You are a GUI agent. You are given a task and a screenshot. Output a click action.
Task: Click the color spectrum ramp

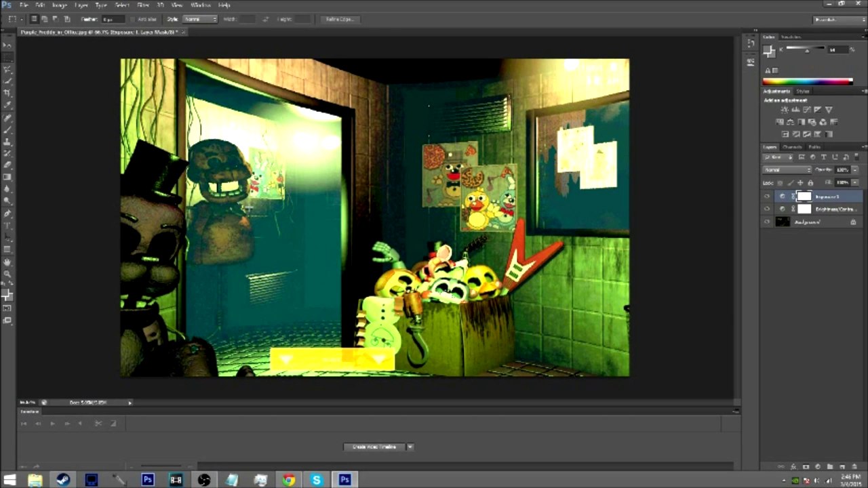808,82
